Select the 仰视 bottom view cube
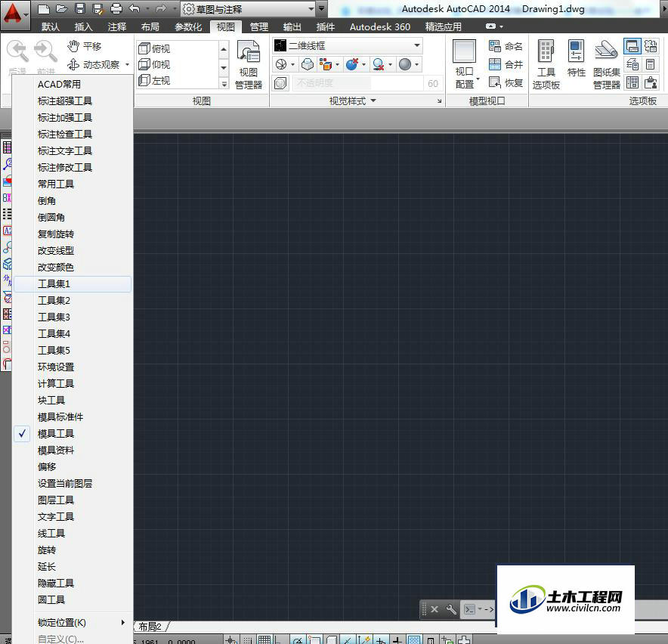Viewport: 668px width, 644px height. (154, 64)
